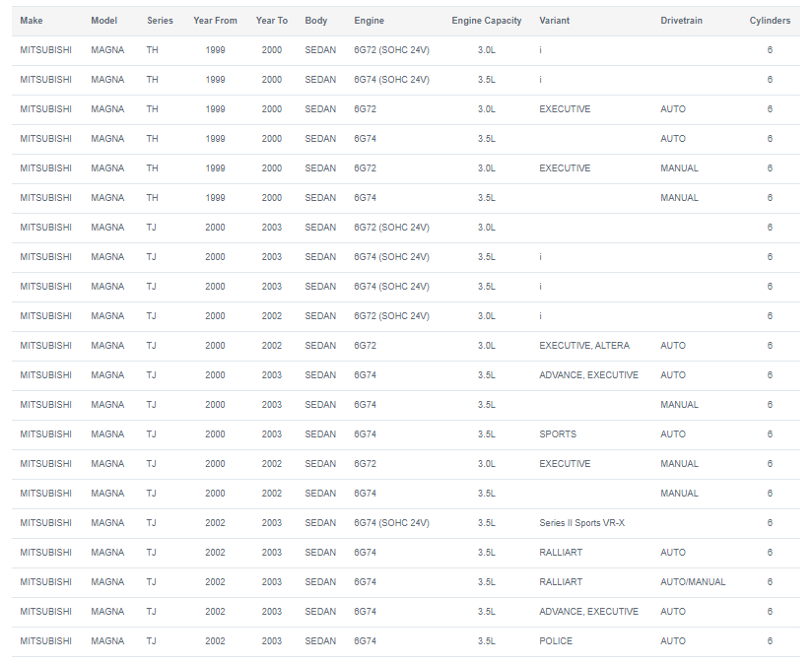Select the Series II Sports VR-X variant cell
The height and width of the screenshot is (665, 812).
pyautogui.click(x=581, y=523)
